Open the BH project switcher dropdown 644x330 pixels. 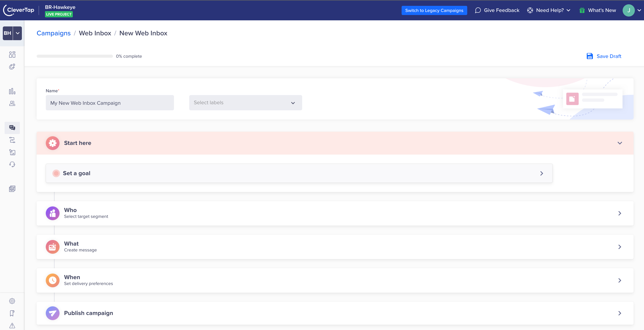(17, 33)
